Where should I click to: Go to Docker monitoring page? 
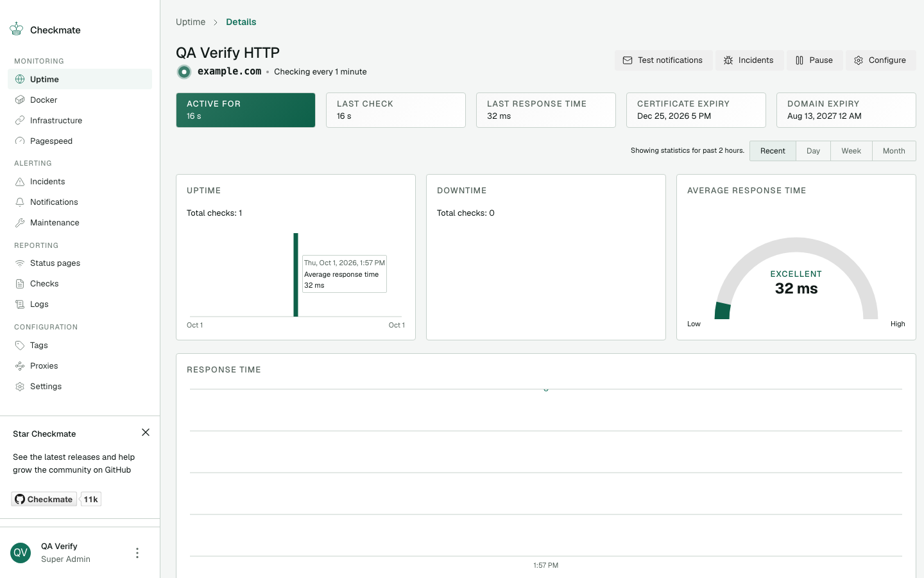(x=80, y=100)
